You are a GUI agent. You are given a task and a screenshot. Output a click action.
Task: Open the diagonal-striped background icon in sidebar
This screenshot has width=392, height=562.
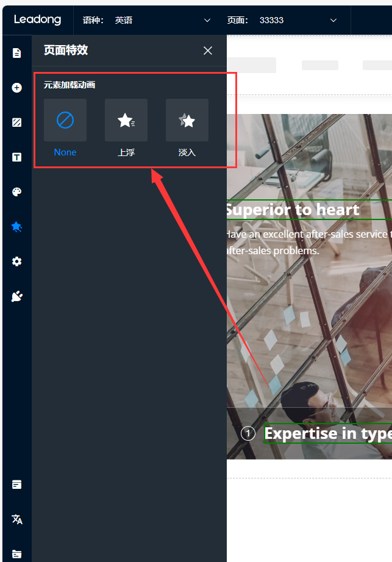pos(16,123)
